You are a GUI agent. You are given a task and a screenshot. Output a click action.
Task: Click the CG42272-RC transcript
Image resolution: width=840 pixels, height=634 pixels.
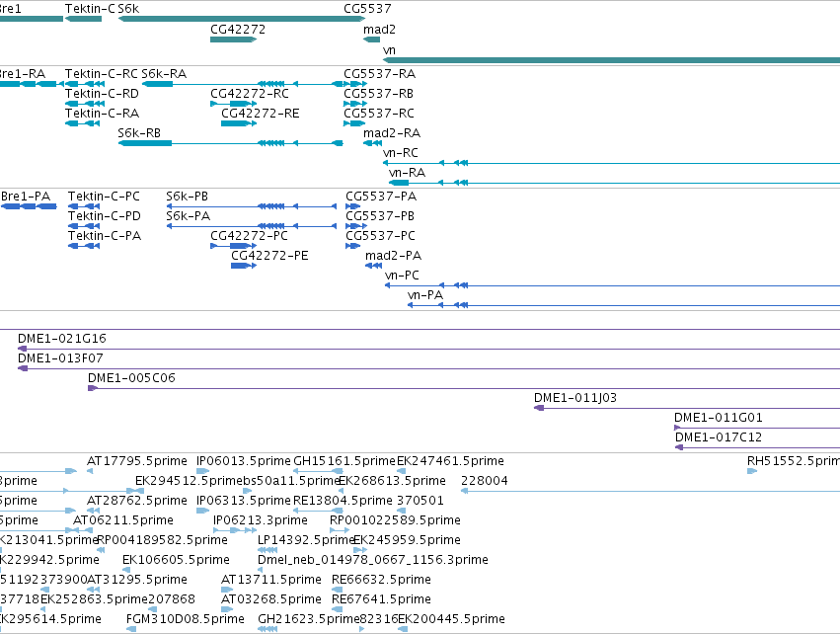pyautogui.click(x=234, y=104)
